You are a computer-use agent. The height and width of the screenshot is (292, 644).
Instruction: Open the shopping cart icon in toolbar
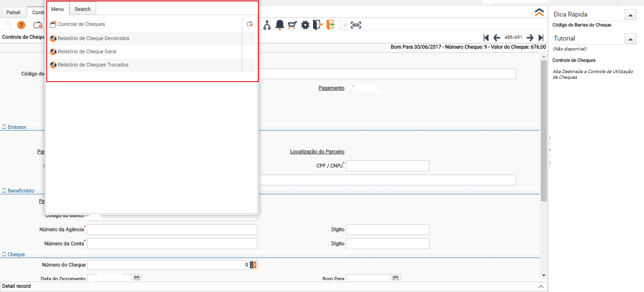click(292, 25)
